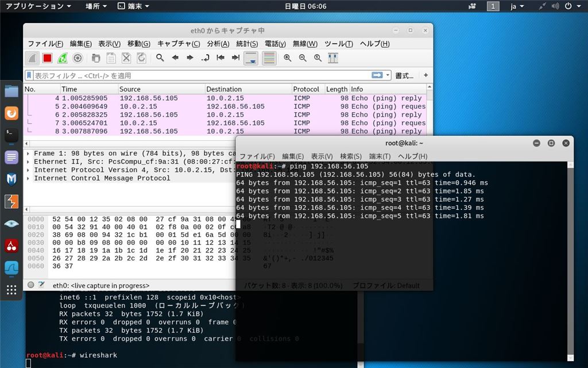Jump to the first packet icon
This screenshot has width=588, height=368.
220,58
